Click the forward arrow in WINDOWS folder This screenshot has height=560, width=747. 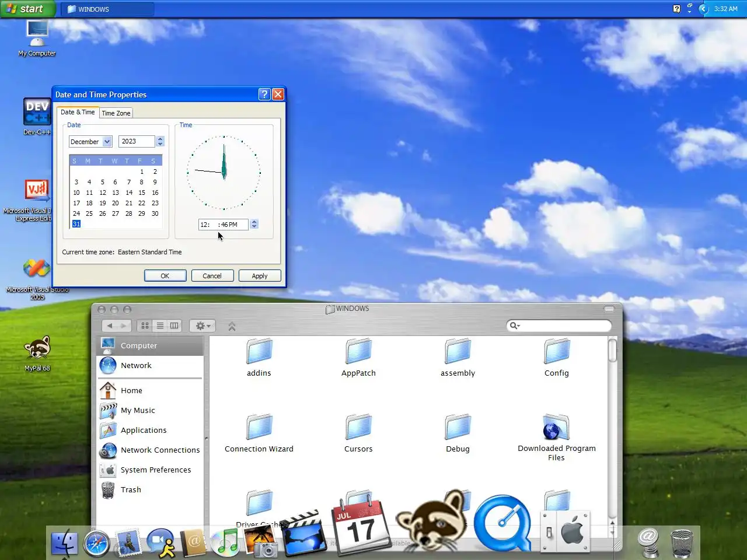pos(123,325)
